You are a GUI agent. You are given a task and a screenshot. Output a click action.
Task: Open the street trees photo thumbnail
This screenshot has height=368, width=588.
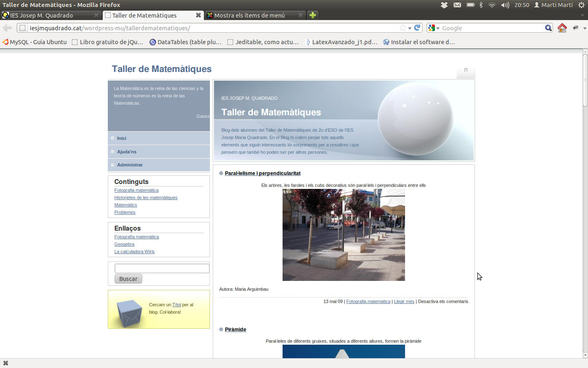(x=343, y=235)
